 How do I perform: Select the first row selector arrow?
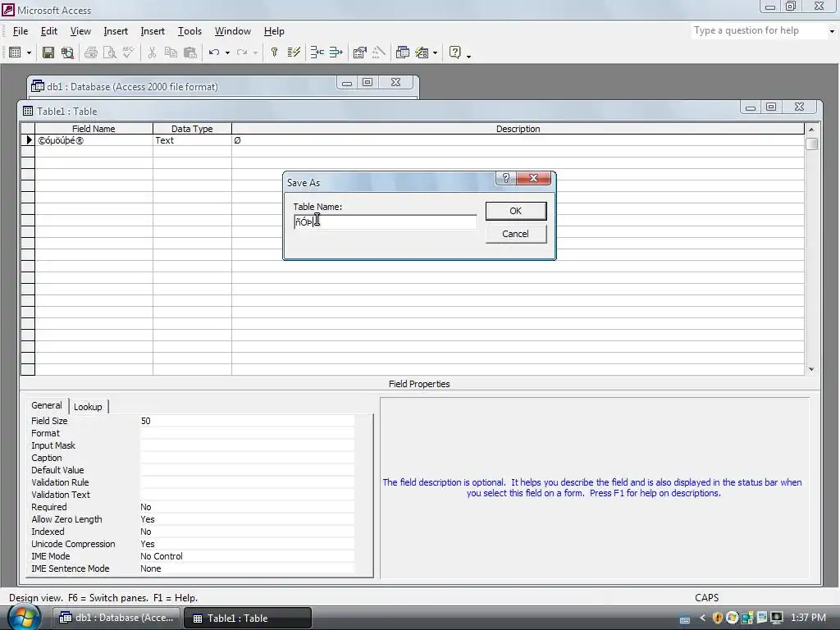pos(28,140)
